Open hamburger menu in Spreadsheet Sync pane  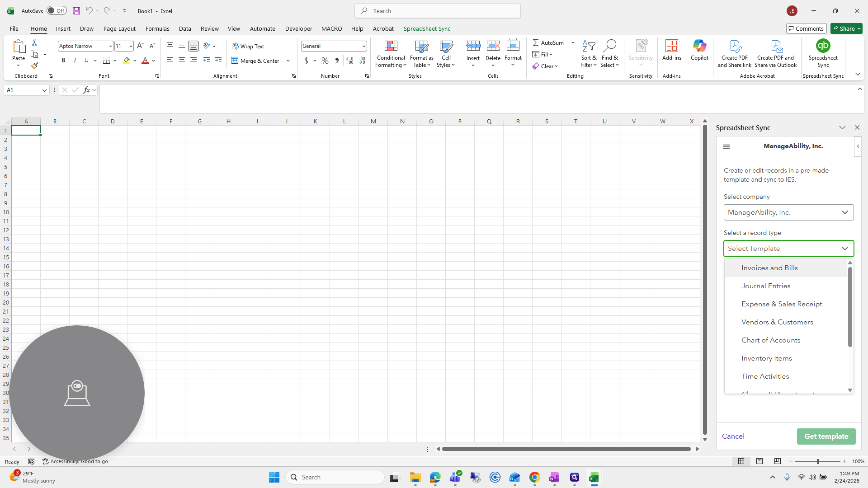pyautogui.click(x=726, y=147)
